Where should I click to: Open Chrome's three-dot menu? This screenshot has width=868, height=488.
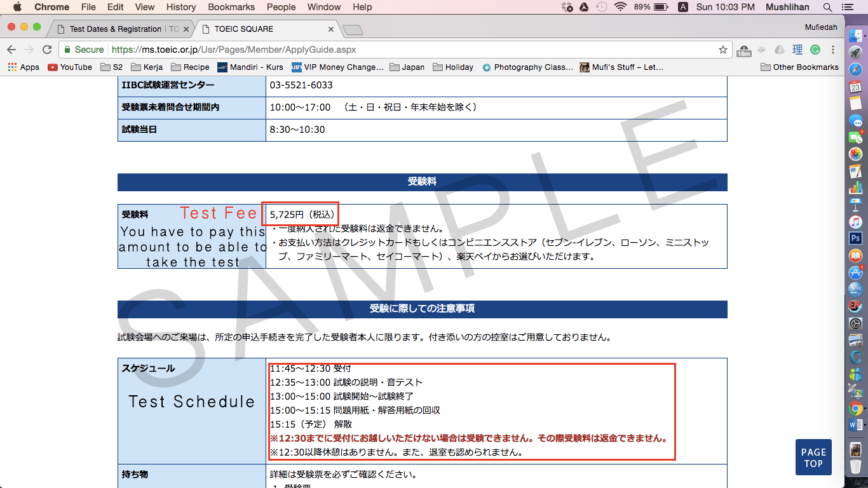point(833,50)
